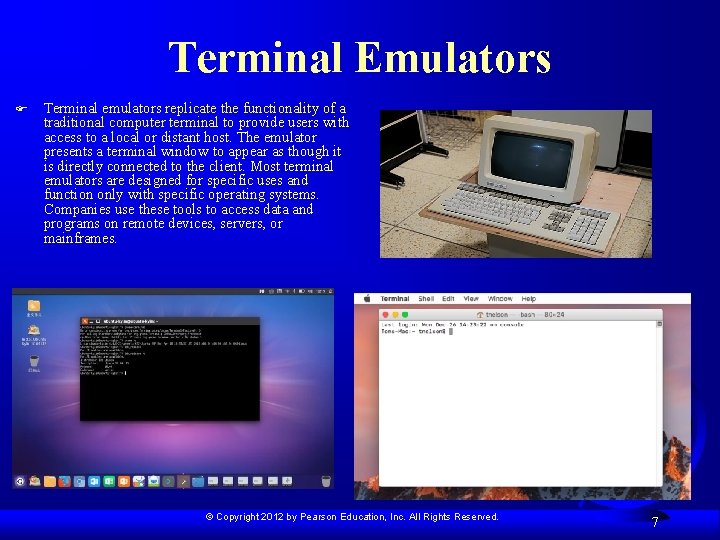The image size is (720, 540).
Task: Launch Firefox from the Linux dock
Action: (64, 481)
